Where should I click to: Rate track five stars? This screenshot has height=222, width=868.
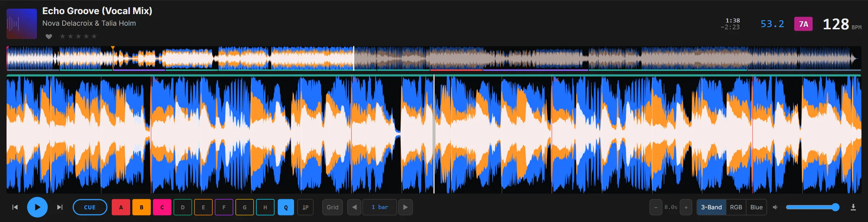point(94,36)
